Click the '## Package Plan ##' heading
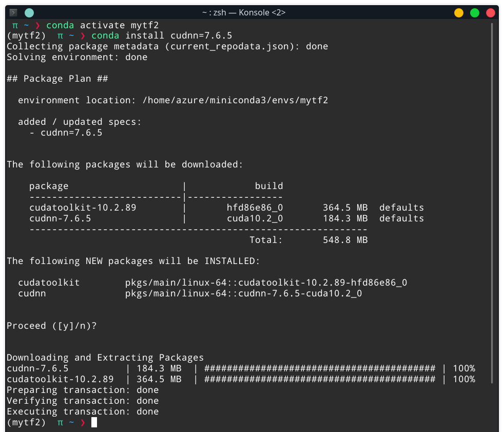 click(57, 79)
